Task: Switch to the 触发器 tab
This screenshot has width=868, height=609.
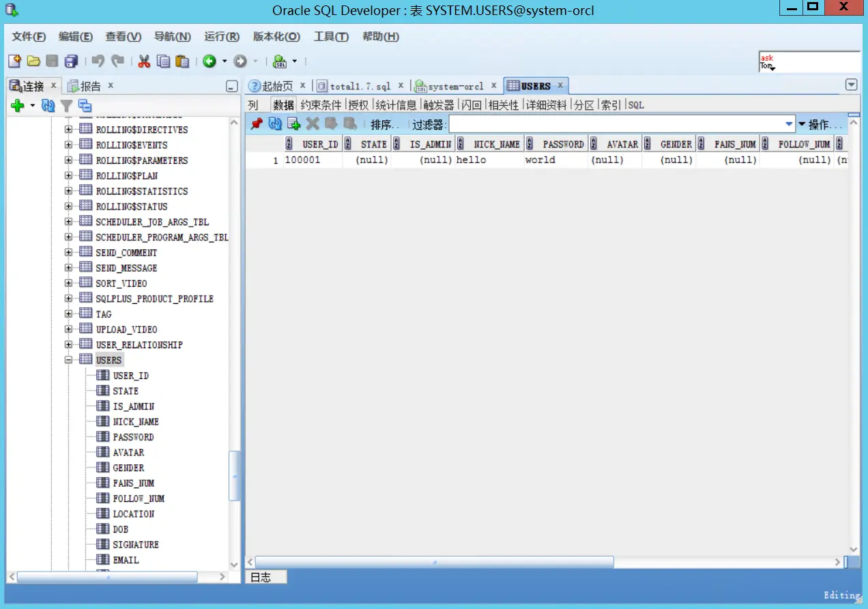Action: 438,105
